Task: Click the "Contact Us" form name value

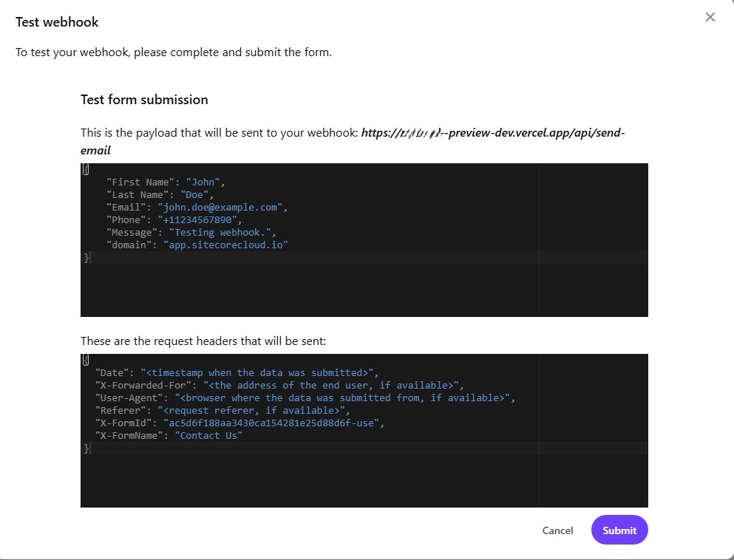Action: coord(208,436)
